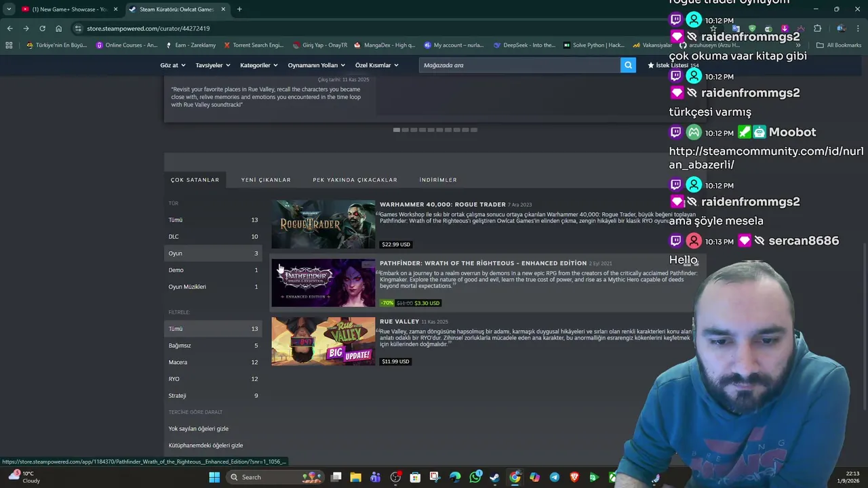
Task: Open File Explorer from taskbar
Action: [x=355, y=477]
